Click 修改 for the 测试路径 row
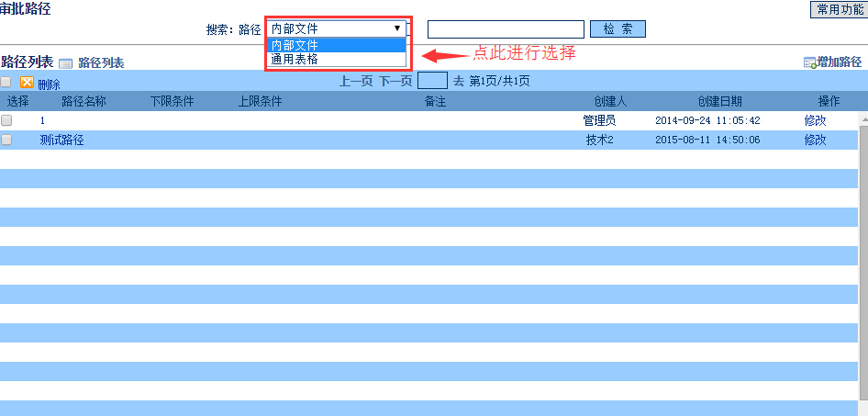The width and height of the screenshot is (868, 416). click(x=815, y=140)
